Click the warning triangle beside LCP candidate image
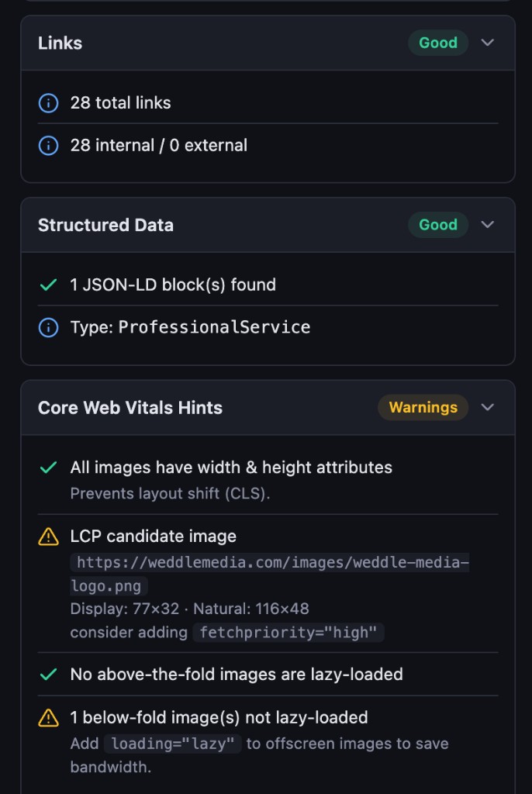 (x=47, y=536)
